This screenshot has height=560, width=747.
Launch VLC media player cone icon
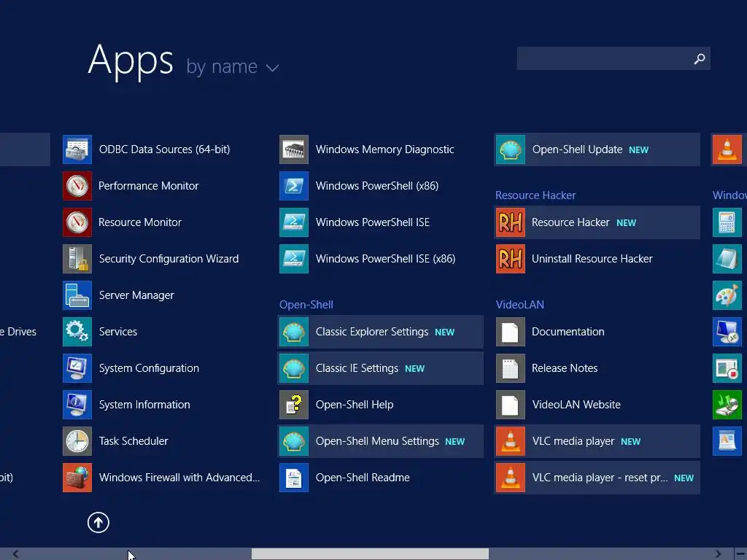[511, 441]
